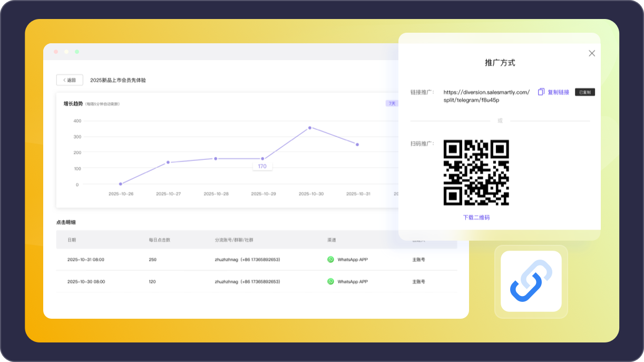This screenshot has height=362, width=644.
Task: Click the 复制链接 text label
Action: point(558,92)
